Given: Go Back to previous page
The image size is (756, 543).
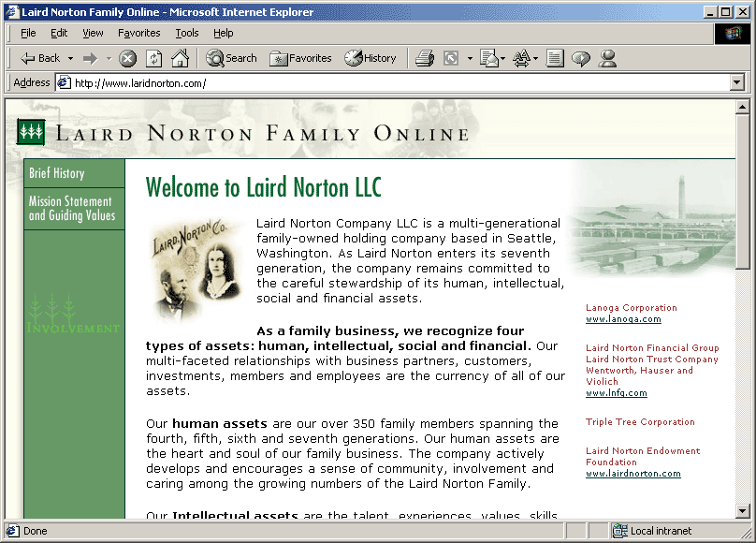Looking at the screenshot, I should pos(40,58).
